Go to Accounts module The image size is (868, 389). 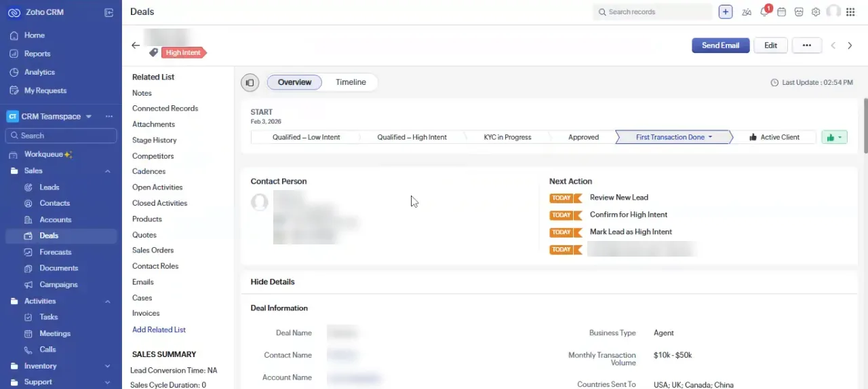tap(55, 220)
